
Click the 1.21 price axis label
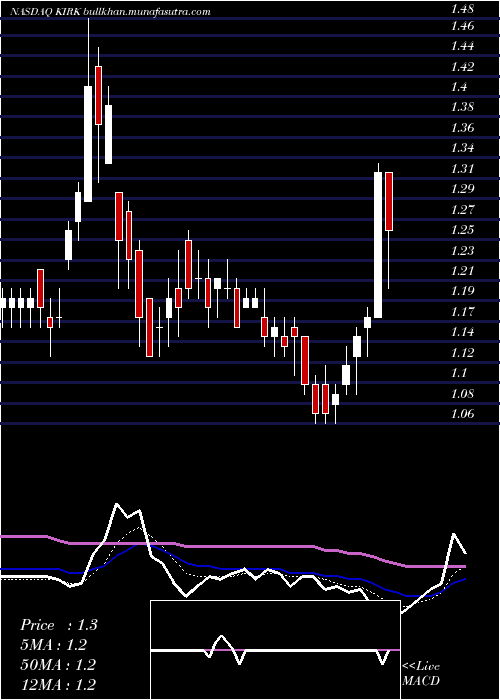pos(462,271)
